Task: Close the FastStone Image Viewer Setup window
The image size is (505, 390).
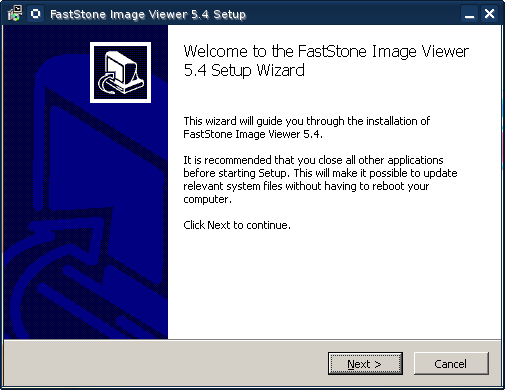Action: pos(489,14)
